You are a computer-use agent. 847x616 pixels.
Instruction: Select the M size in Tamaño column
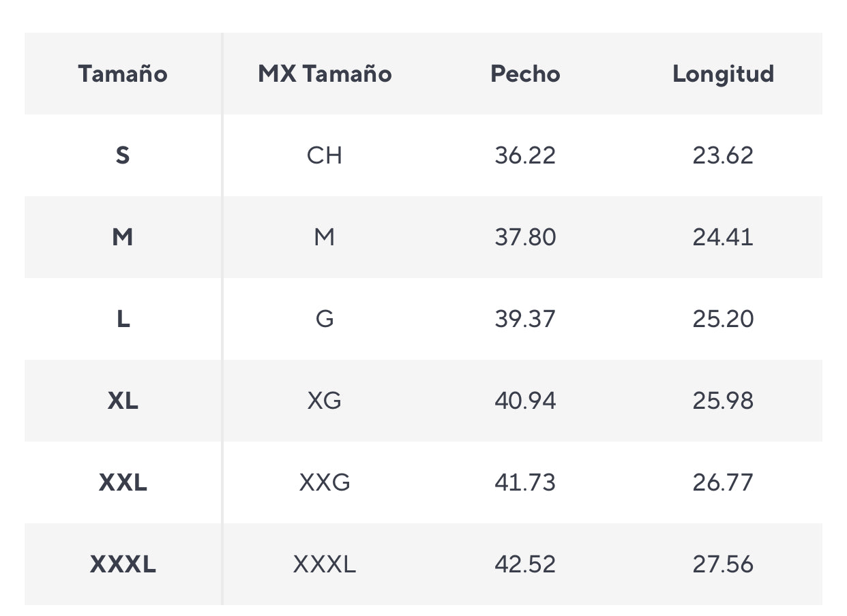point(123,237)
